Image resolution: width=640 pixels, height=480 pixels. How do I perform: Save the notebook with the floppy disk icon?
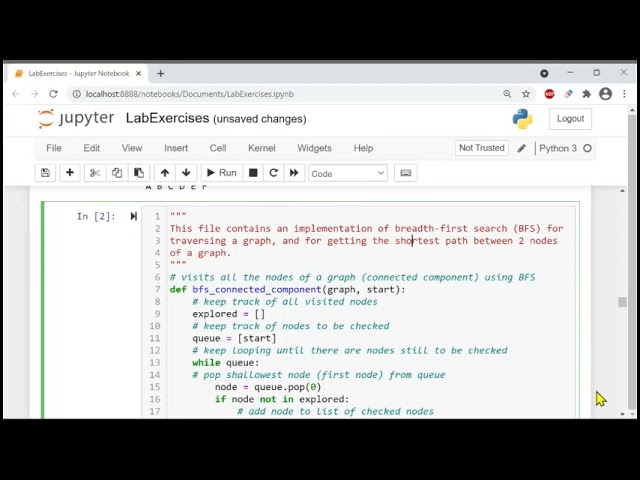pos(45,173)
